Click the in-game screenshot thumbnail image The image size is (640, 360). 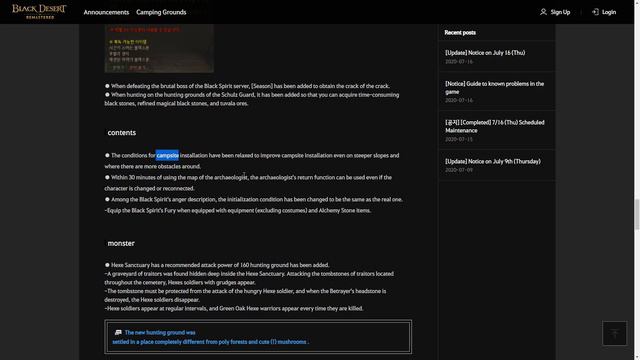(159, 48)
